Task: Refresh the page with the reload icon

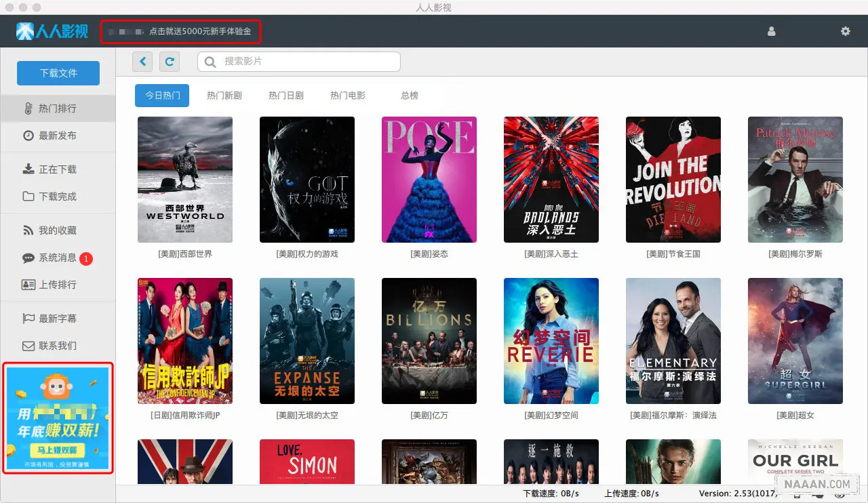Action: tap(170, 62)
